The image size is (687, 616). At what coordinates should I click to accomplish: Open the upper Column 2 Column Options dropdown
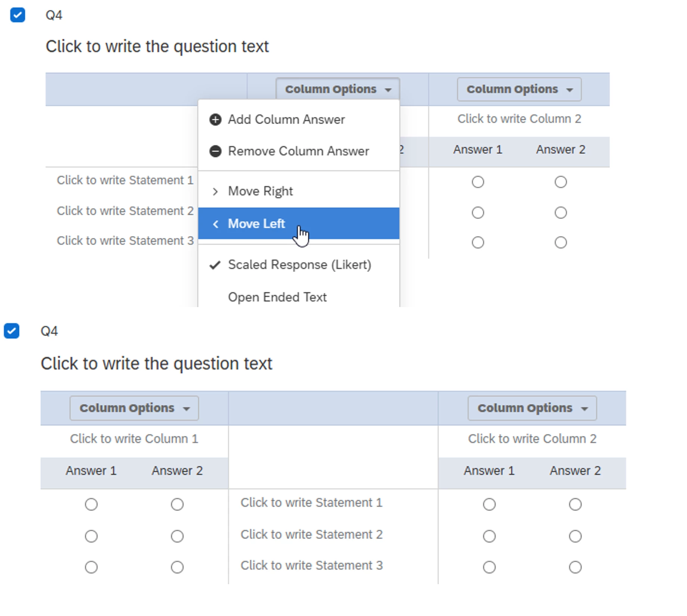(519, 89)
